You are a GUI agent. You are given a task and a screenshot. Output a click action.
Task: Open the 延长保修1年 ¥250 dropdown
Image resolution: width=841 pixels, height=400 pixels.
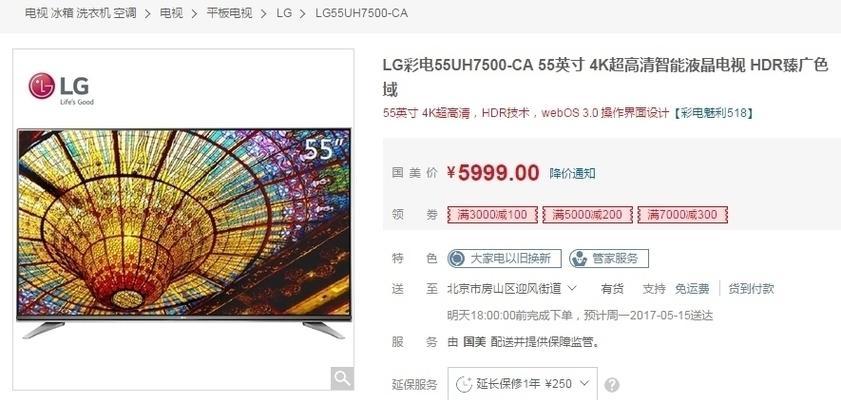522,383
